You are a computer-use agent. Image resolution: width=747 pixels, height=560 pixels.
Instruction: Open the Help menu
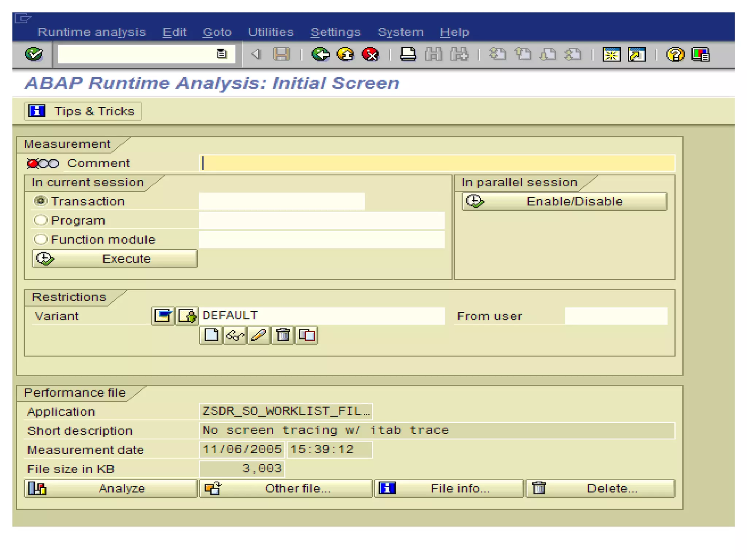click(454, 32)
